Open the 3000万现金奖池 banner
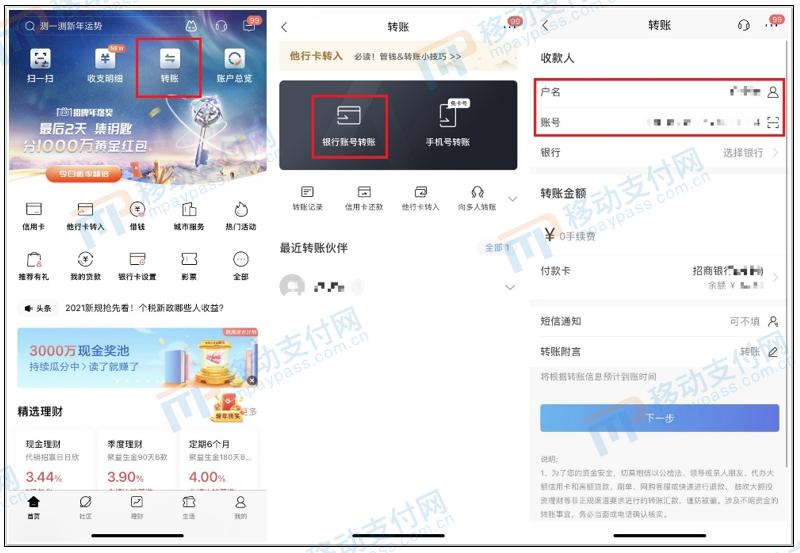The width and height of the screenshot is (800, 553). [x=137, y=358]
